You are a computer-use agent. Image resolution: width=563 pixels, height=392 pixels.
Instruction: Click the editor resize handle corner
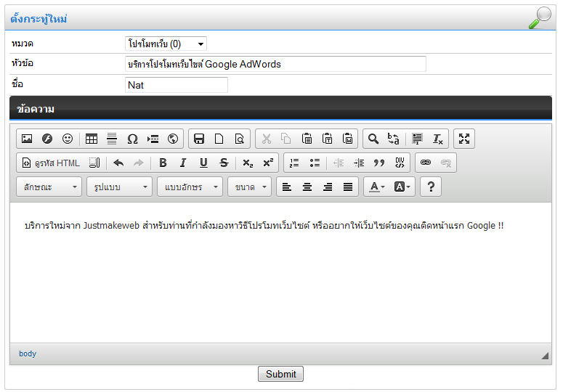coord(545,356)
